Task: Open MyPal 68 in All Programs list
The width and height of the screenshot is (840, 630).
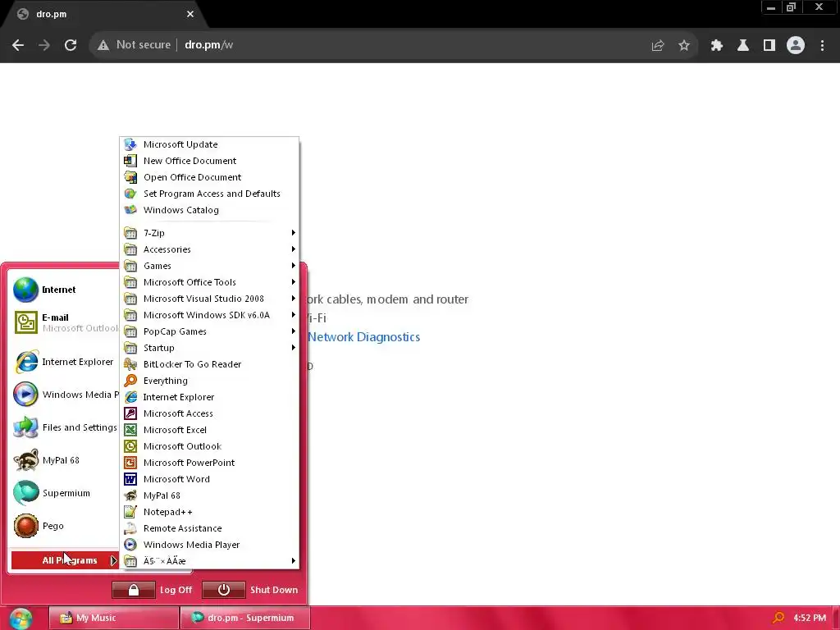Action: click(209, 495)
